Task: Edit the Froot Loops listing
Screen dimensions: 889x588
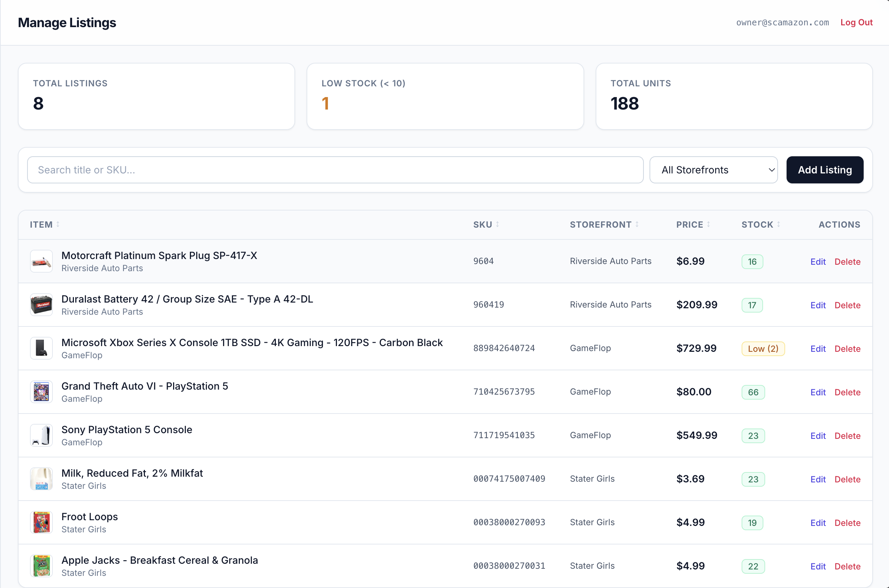Action: point(818,523)
